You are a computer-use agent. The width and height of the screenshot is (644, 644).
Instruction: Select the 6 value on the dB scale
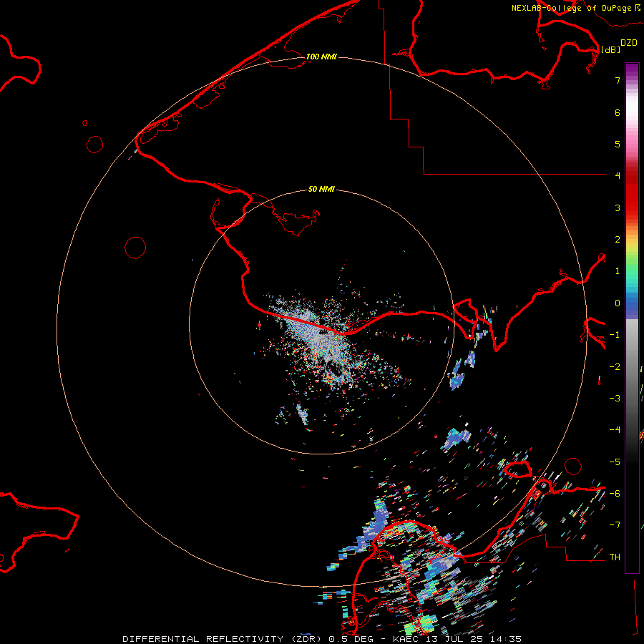click(x=618, y=112)
